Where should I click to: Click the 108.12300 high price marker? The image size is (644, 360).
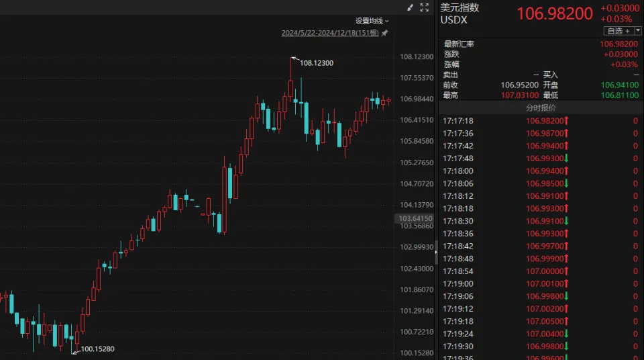tap(316, 63)
